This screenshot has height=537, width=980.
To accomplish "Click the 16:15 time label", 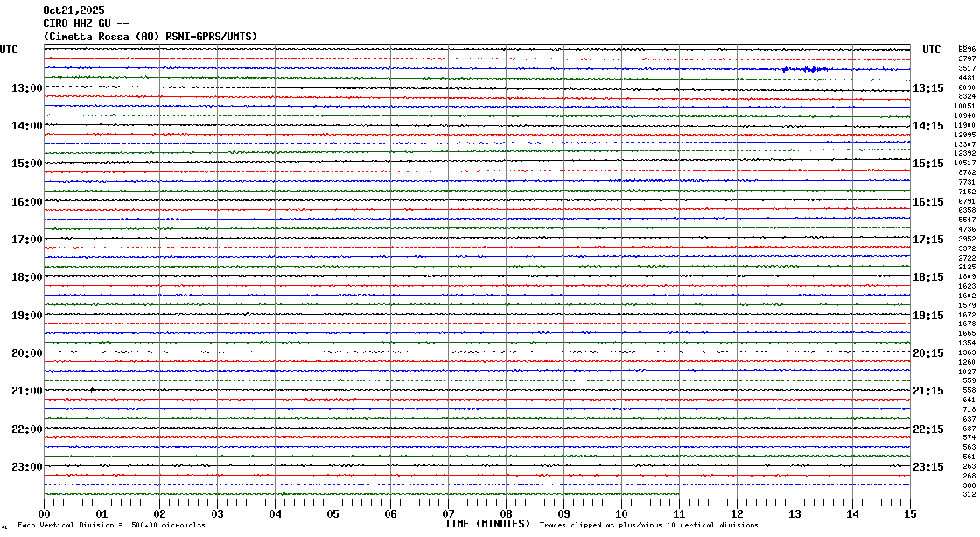I will (928, 202).
